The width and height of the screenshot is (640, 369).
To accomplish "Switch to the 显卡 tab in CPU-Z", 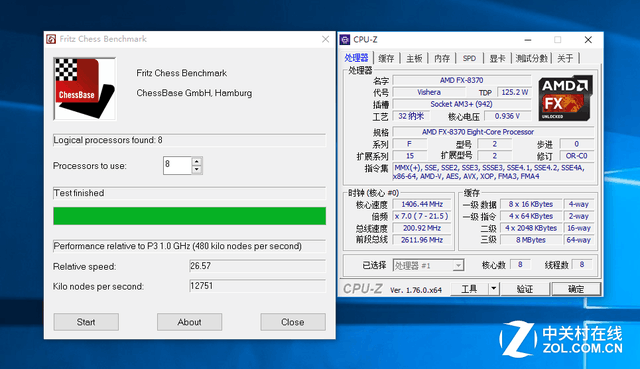I will click(497, 58).
